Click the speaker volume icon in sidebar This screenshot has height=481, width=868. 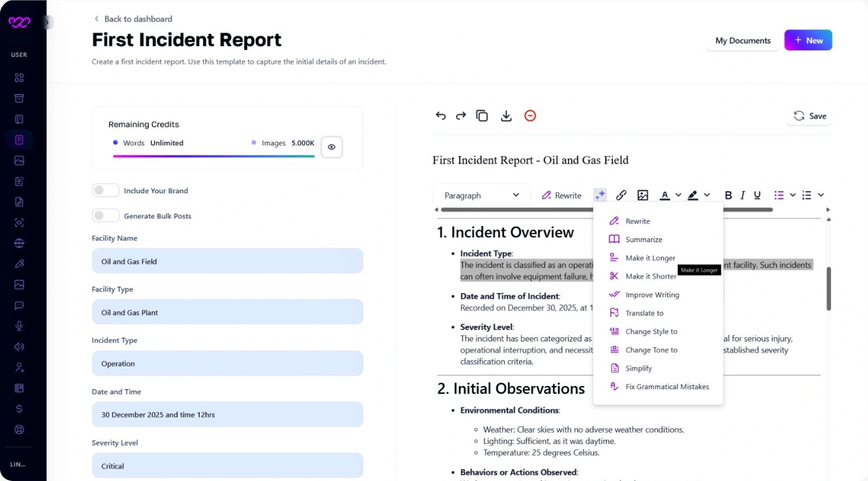tap(19, 346)
